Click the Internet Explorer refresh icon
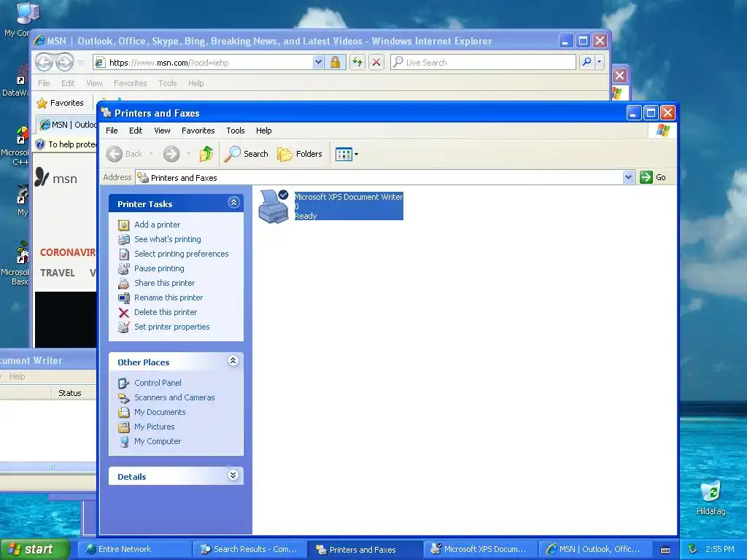The height and width of the screenshot is (560, 747). 357,62
